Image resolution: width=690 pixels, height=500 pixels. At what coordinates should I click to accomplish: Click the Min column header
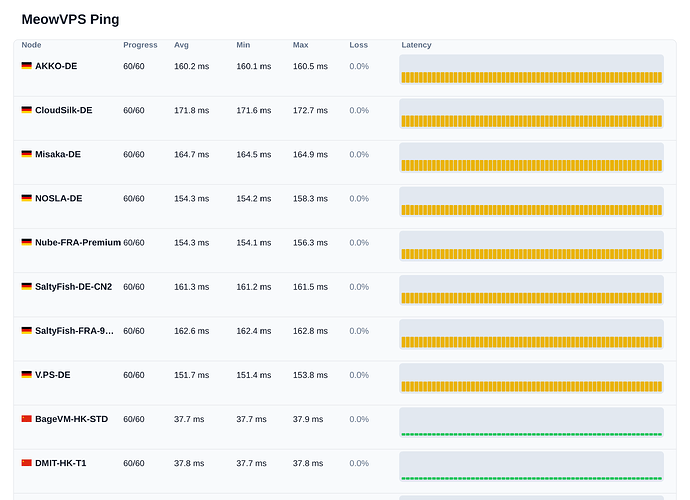coord(243,45)
